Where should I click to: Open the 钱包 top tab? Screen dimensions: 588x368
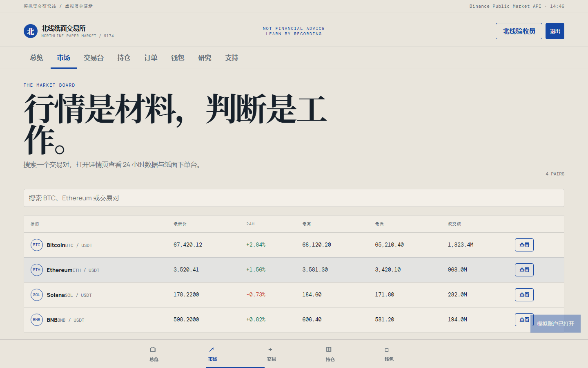(x=178, y=58)
